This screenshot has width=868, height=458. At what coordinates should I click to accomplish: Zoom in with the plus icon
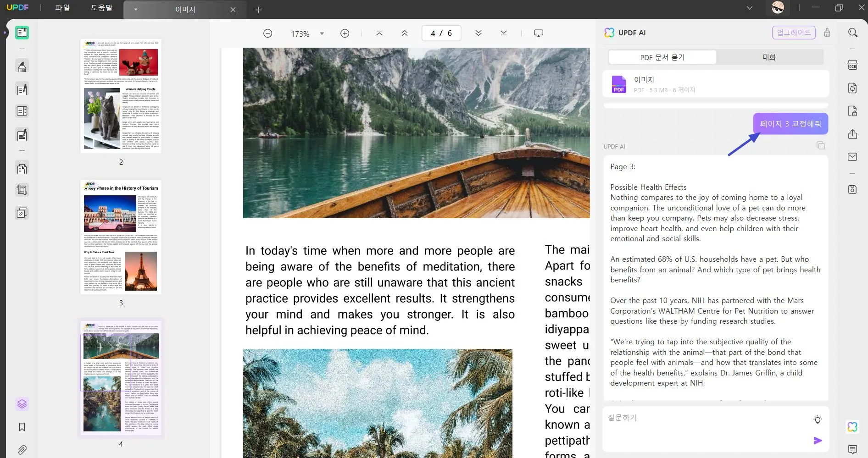(345, 33)
